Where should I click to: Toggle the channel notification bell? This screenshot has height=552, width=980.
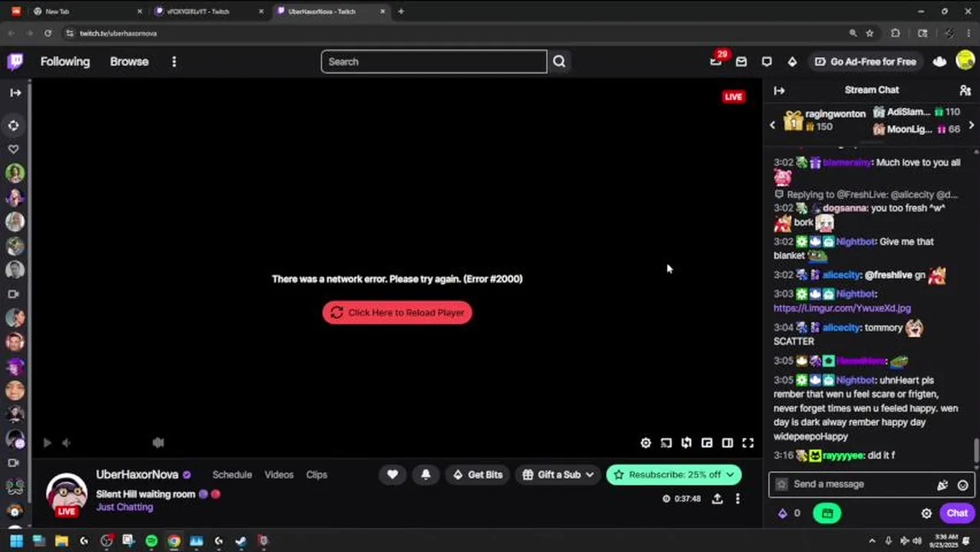(x=426, y=475)
